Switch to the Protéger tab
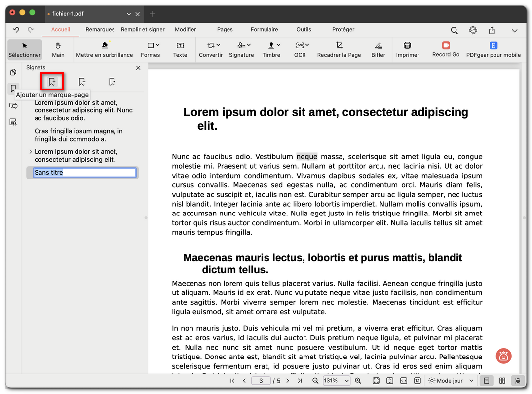Viewport: 532px width, 394px height. 343,29
